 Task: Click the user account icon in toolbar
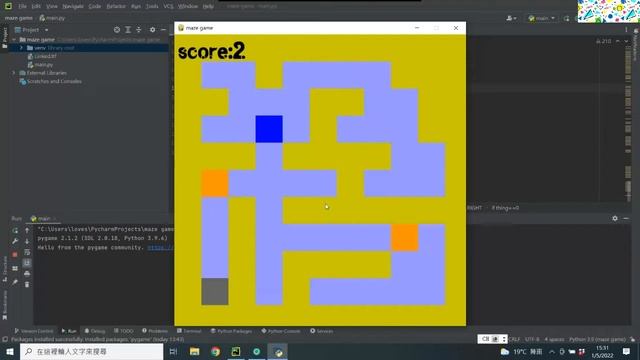tap(511, 18)
